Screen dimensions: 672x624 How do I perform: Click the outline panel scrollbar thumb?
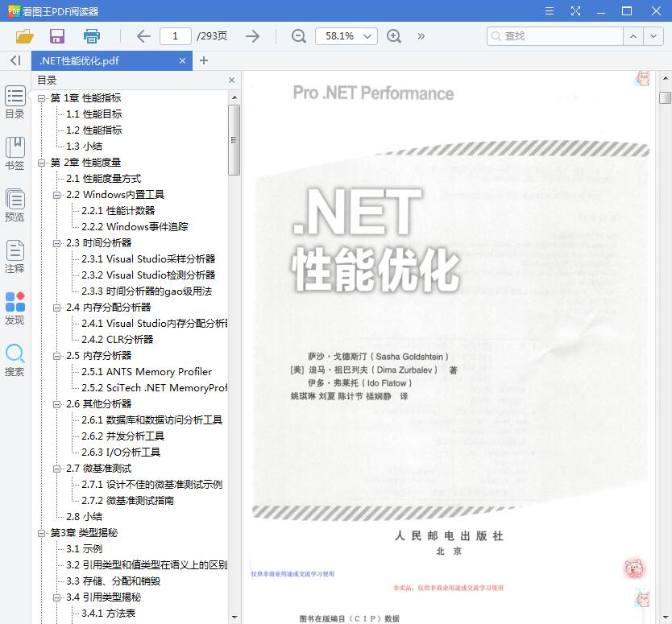click(x=234, y=140)
